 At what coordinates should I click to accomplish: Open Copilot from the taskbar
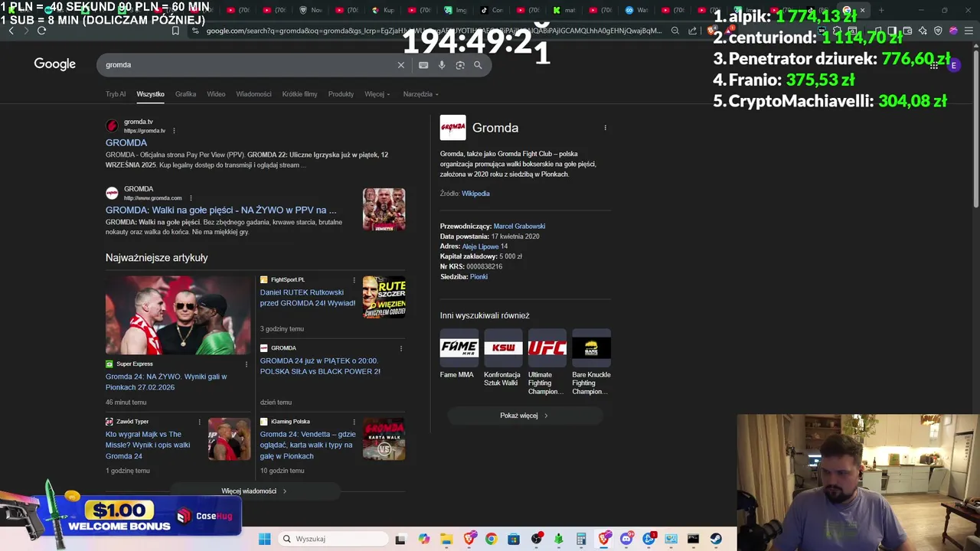pyautogui.click(x=424, y=539)
